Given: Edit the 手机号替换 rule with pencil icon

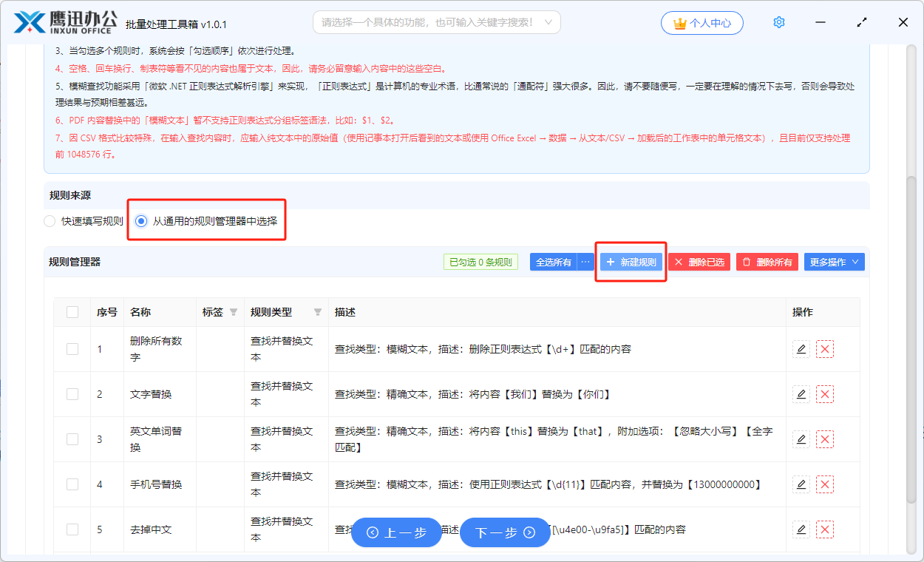Looking at the screenshot, I should [801, 484].
